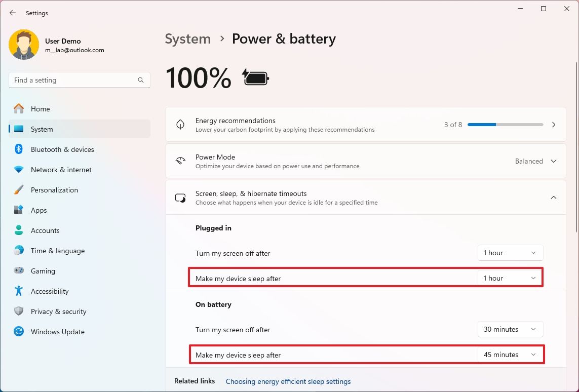Open Windows Update settings
Viewport: 579px width, 392px height.
click(x=57, y=331)
